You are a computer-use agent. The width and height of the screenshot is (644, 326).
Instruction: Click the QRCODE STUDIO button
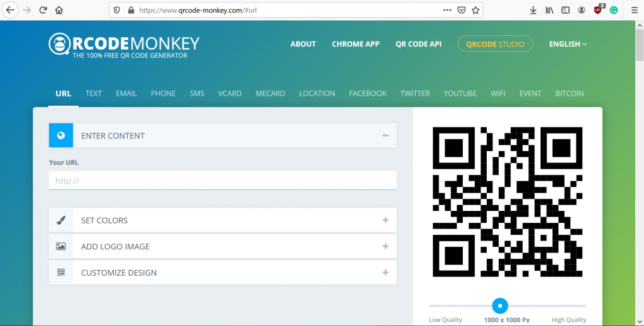[496, 44]
